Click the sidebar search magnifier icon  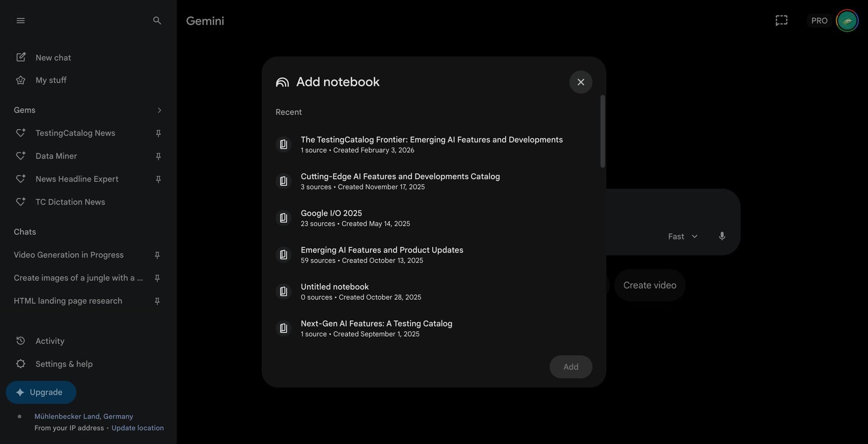point(157,20)
